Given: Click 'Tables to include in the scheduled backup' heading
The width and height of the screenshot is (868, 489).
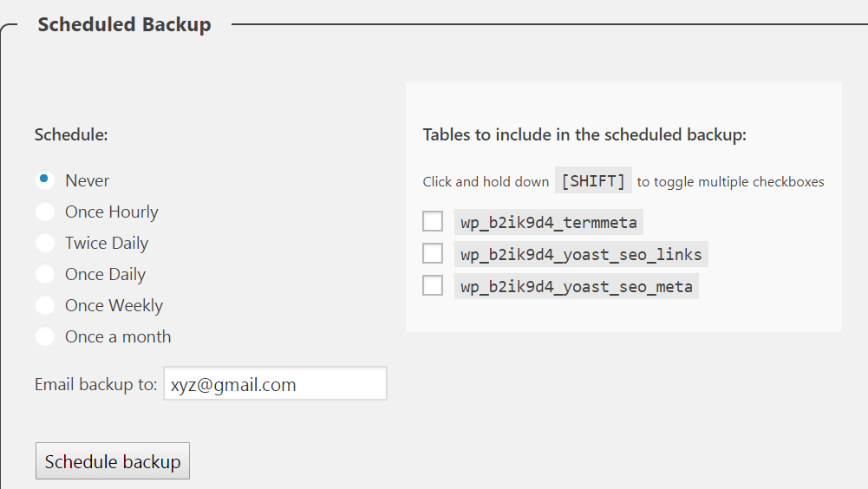Looking at the screenshot, I should [584, 134].
